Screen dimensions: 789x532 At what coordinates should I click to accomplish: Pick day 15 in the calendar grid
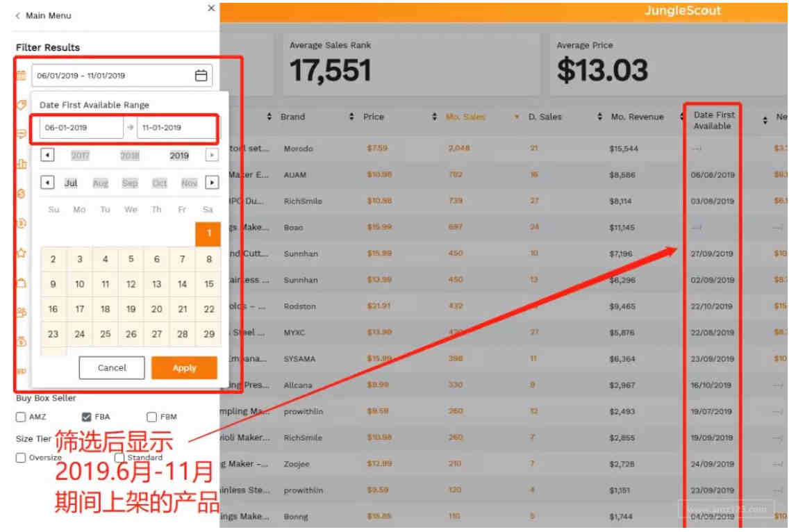click(x=208, y=284)
